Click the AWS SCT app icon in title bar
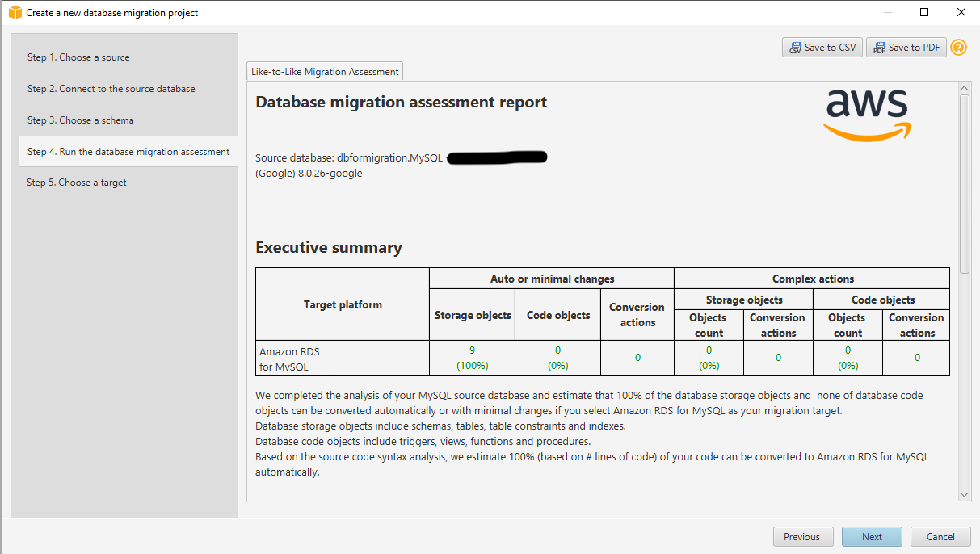This screenshot has height=554, width=980. (x=15, y=13)
